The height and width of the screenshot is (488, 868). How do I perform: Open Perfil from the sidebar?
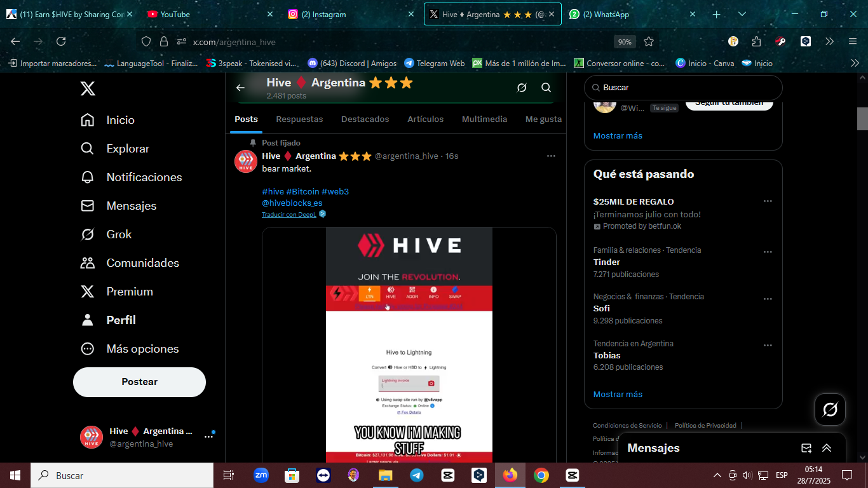point(108,320)
